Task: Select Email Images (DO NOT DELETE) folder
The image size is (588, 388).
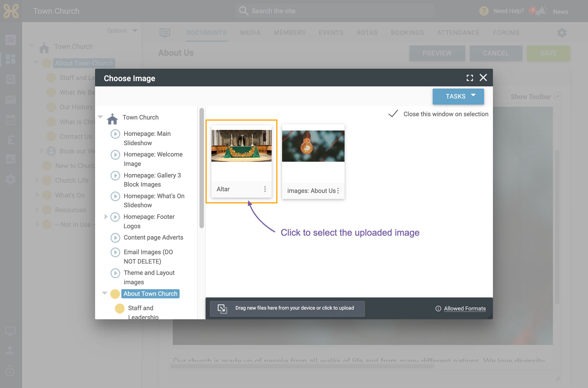Action: [148, 257]
